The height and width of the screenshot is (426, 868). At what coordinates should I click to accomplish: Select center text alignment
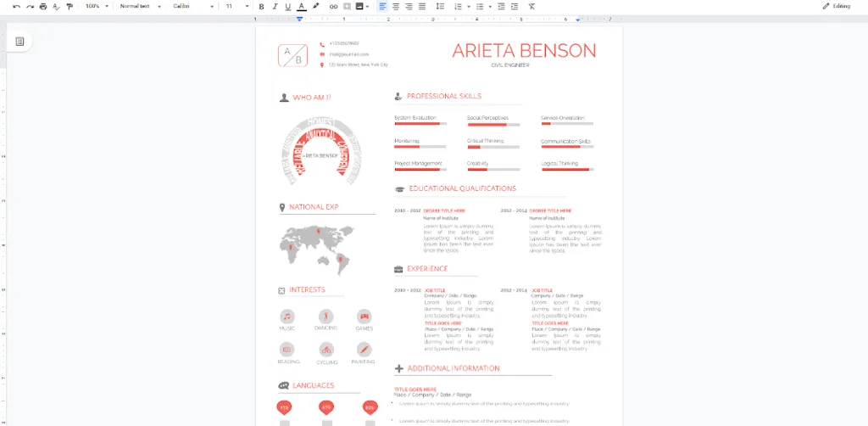pos(396,6)
